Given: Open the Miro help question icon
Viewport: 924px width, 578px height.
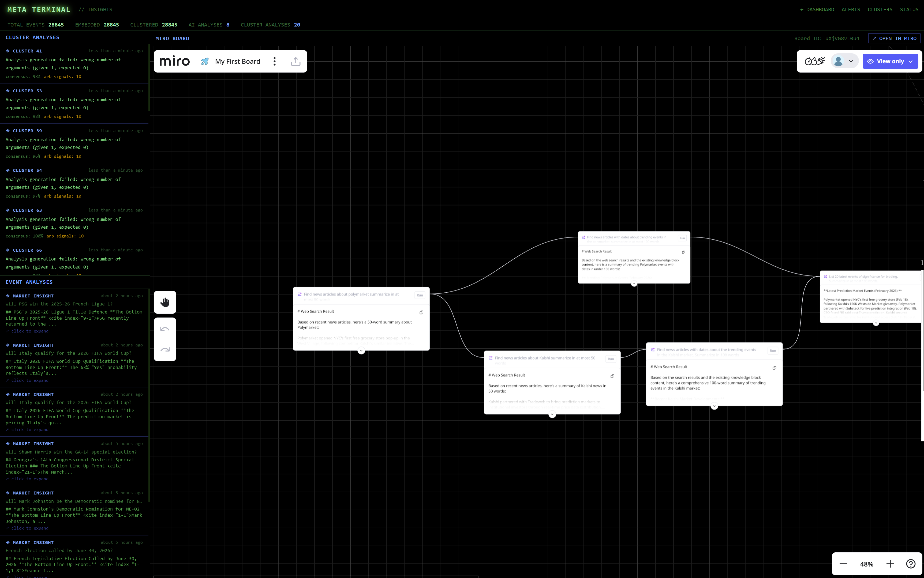Looking at the screenshot, I should coord(911,564).
